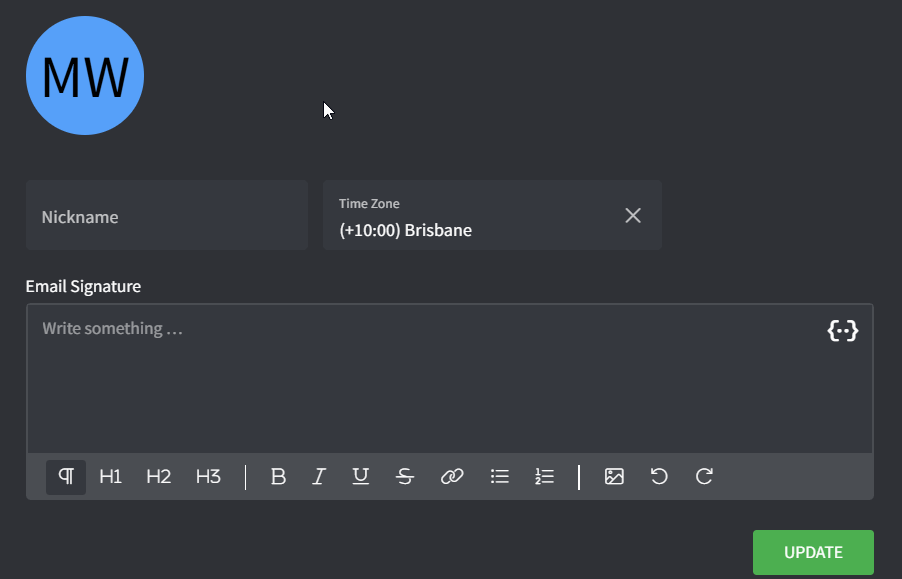Image resolution: width=902 pixels, height=579 pixels.
Task: Open the merge variables braces icon
Action: pyautogui.click(x=843, y=331)
